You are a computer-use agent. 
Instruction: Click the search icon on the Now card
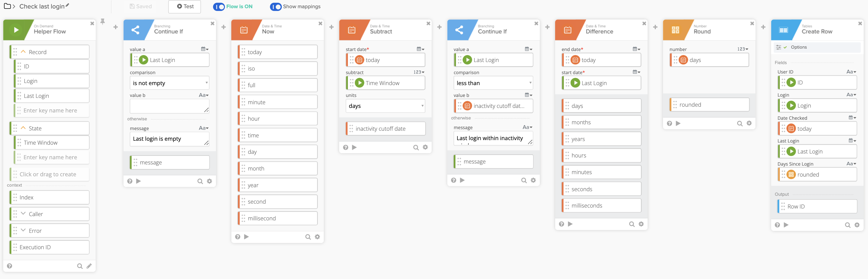coord(308,237)
